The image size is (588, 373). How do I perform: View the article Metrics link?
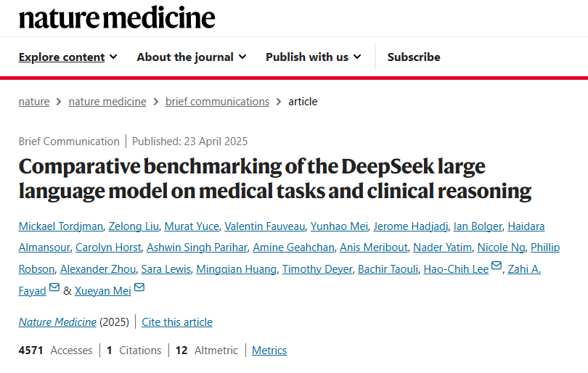269,351
